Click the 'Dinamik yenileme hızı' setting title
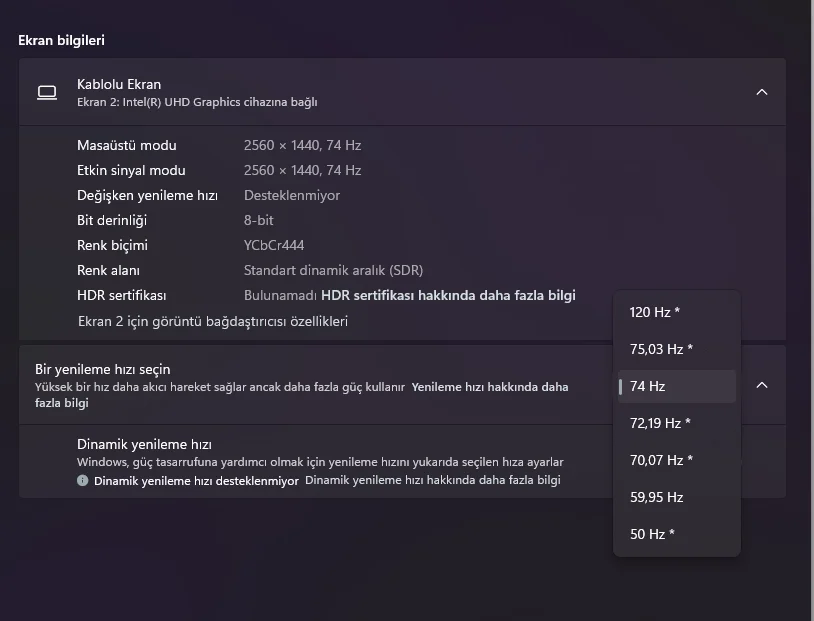This screenshot has width=814, height=621. coord(144,444)
